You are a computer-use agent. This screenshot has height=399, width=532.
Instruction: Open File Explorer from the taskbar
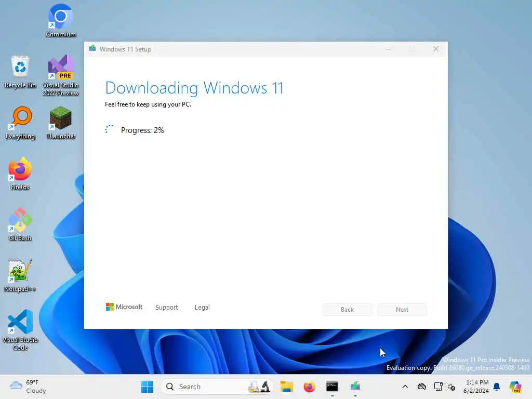[287, 387]
